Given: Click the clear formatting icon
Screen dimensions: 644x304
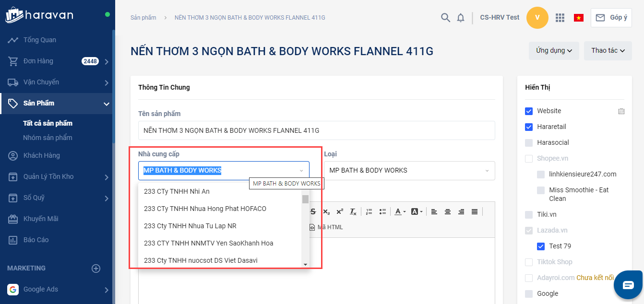Looking at the screenshot, I should [x=353, y=211].
